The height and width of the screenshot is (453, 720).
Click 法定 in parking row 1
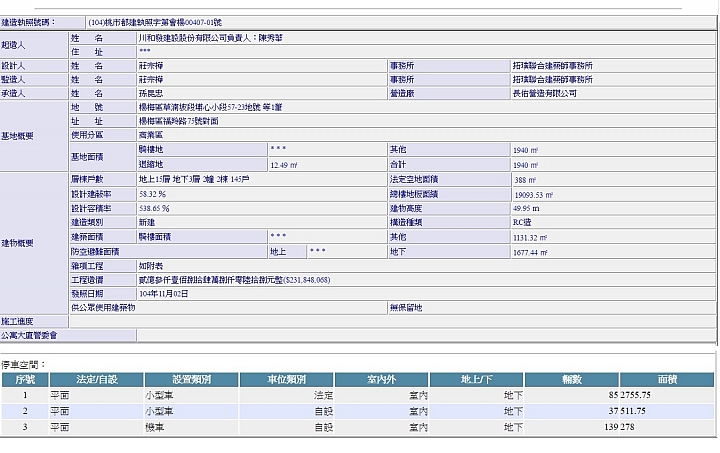324,395
